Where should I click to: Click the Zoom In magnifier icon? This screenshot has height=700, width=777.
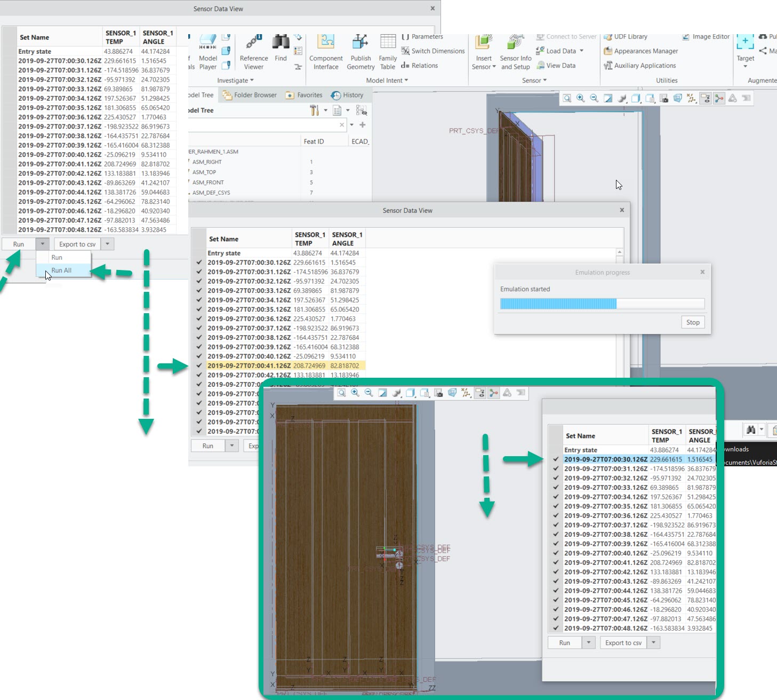(580, 98)
